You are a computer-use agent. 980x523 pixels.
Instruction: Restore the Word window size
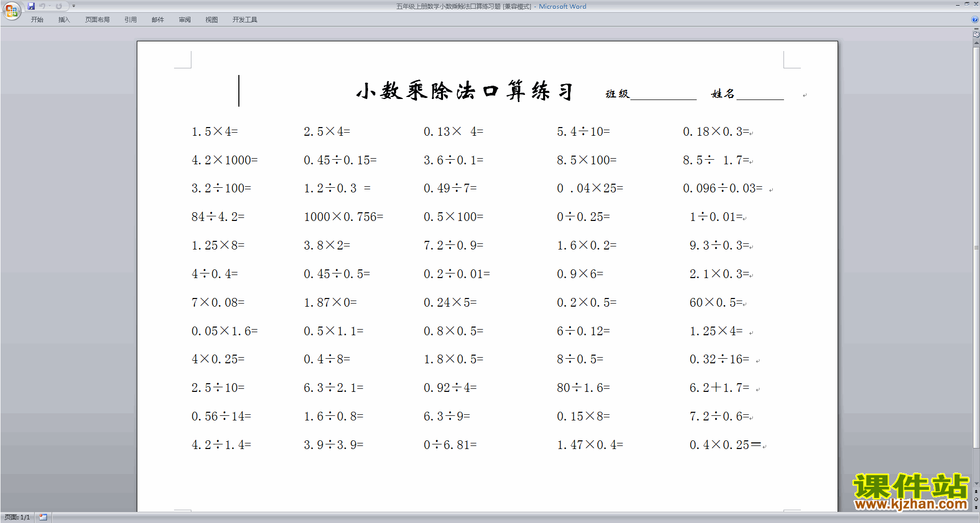click(x=966, y=4)
